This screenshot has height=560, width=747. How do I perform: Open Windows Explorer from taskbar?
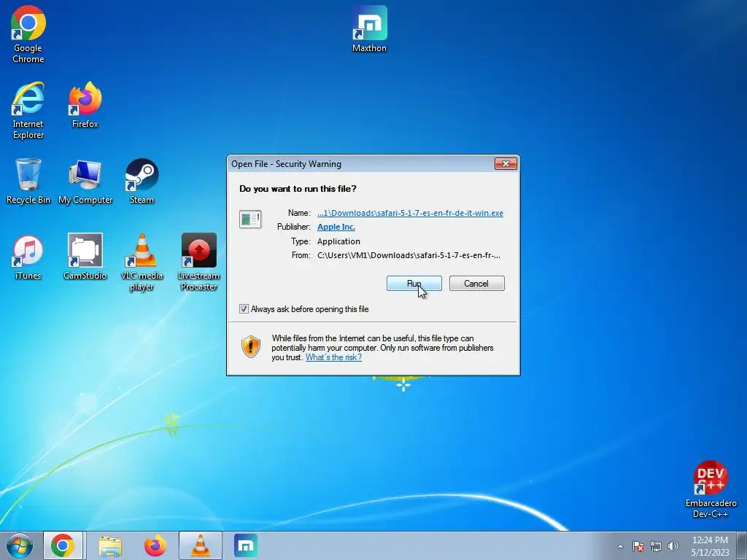point(110,545)
